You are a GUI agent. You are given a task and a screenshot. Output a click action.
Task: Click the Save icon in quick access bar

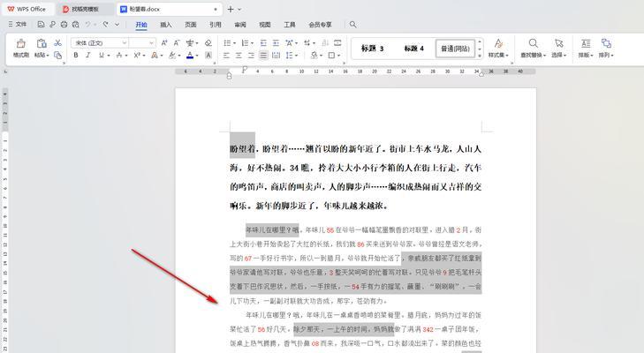[41, 25]
